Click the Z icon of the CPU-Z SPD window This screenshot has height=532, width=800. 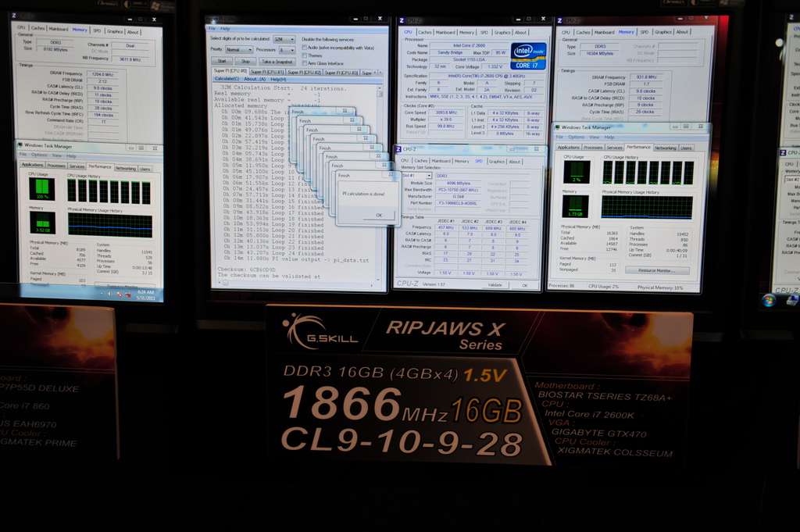(398, 149)
